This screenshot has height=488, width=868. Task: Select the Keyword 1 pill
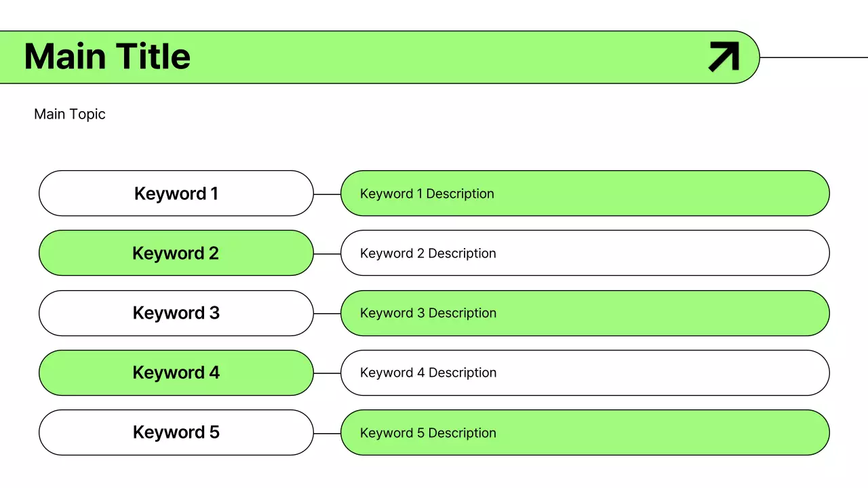click(x=176, y=194)
